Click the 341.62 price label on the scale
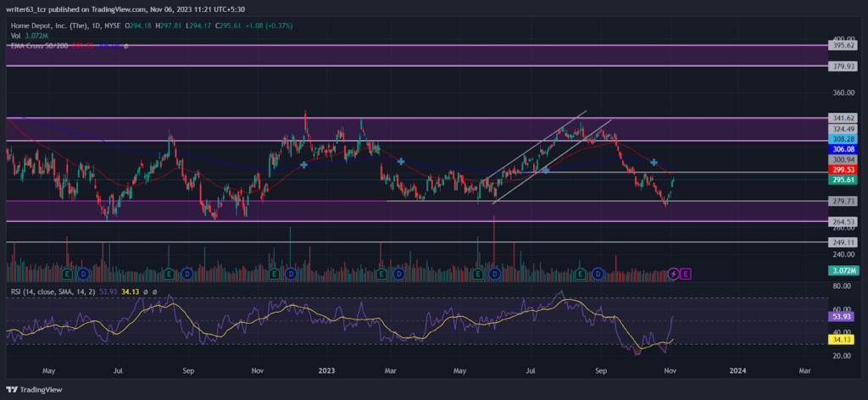 [x=842, y=118]
